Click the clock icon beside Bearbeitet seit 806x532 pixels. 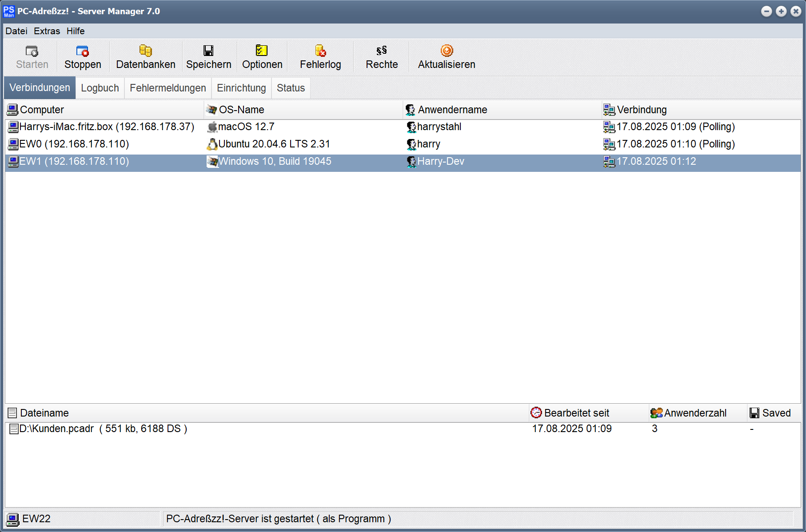click(x=536, y=413)
